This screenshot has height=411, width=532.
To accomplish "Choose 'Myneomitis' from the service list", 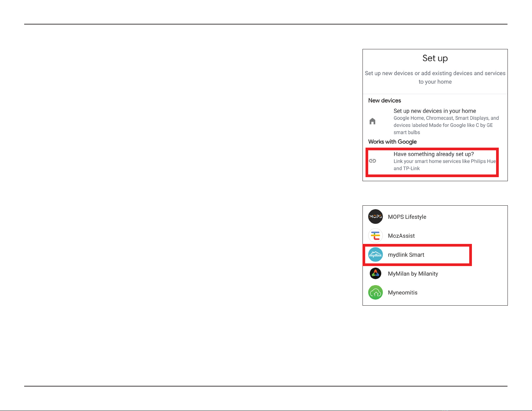I will (x=403, y=293).
